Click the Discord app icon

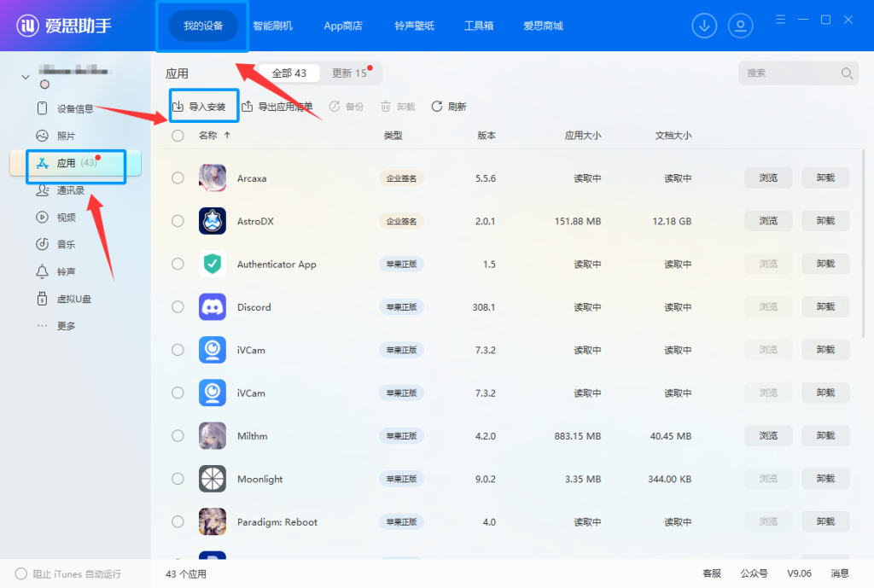[x=213, y=306]
